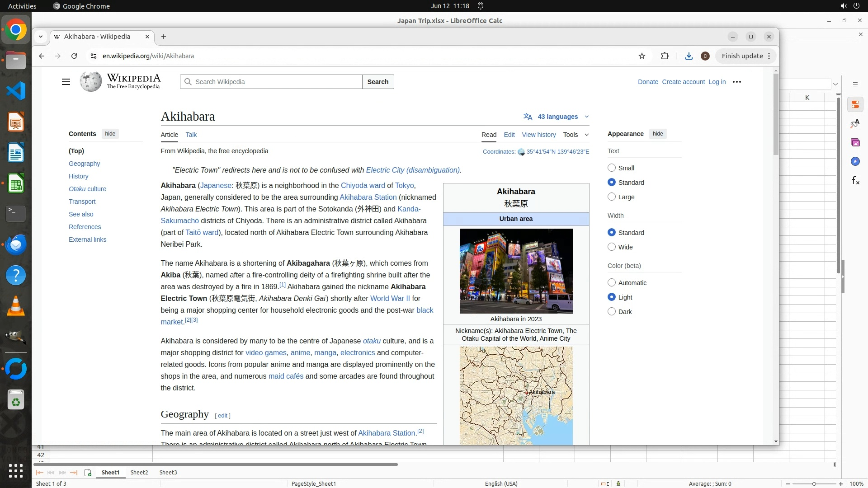Open the Chrome extensions puzzle icon
Image resolution: width=868 pixels, height=488 pixels.
tap(665, 56)
